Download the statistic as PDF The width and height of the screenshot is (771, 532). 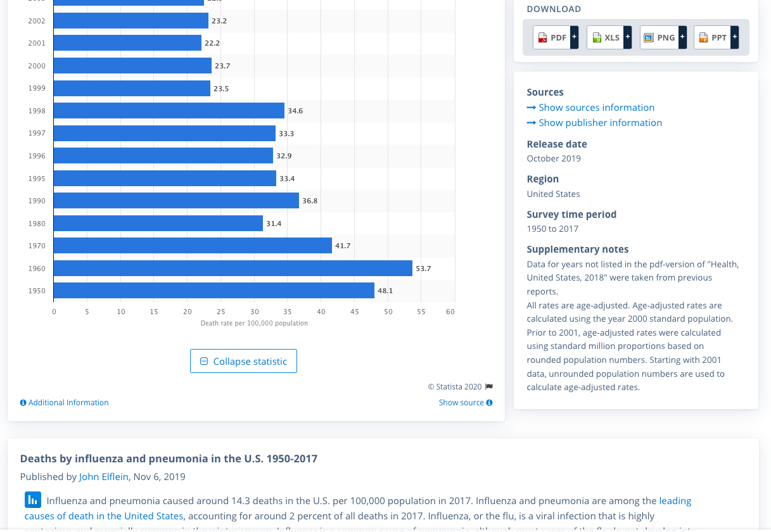click(x=551, y=38)
